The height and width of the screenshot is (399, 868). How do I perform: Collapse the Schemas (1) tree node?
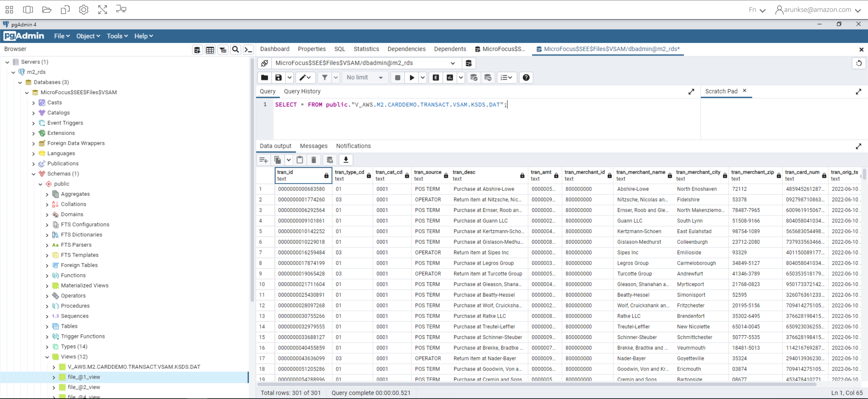pyautogui.click(x=34, y=174)
